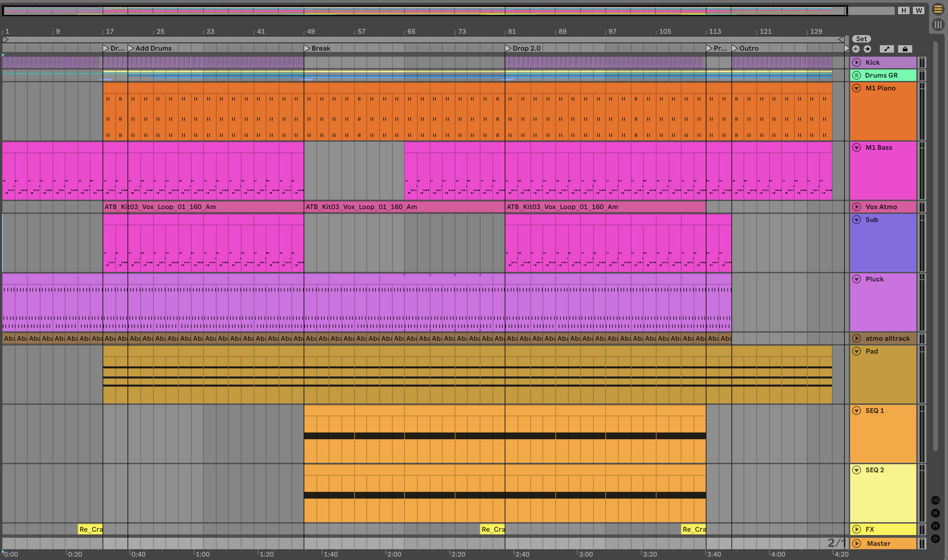Click the Kick track play icon
Image resolution: width=948 pixels, height=560 pixels.
[x=857, y=62]
